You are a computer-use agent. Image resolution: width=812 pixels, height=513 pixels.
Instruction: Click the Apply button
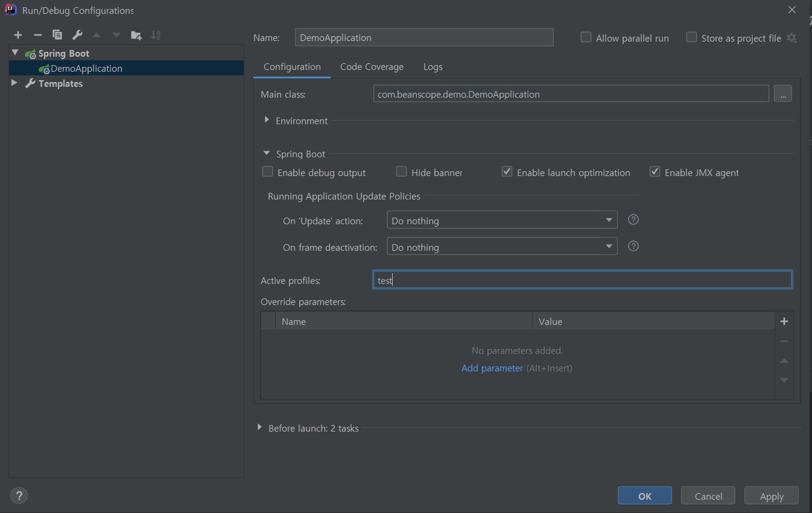(x=772, y=496)
